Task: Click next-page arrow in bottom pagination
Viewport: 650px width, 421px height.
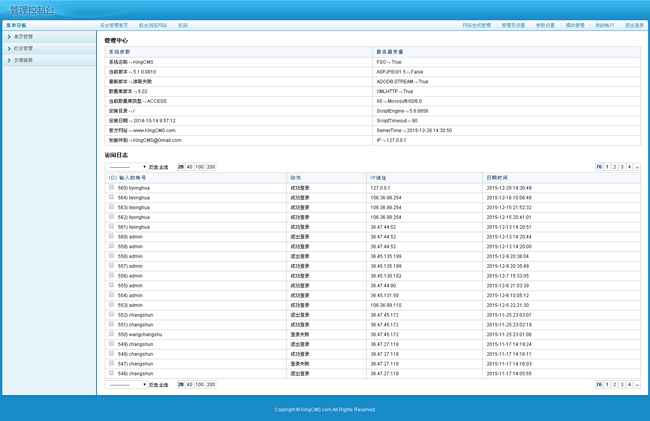Action: pyautogui.click(x=637, y=385)
